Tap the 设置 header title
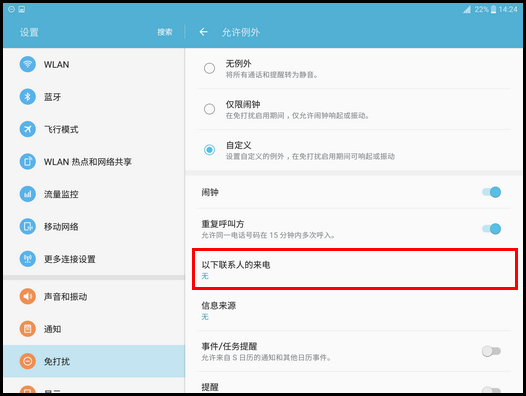 [29, 32]
